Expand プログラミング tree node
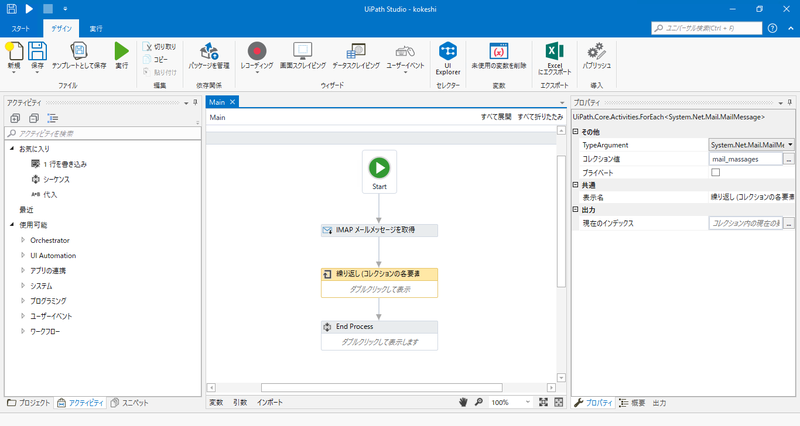800x426 pixels. tap(23, 300)
